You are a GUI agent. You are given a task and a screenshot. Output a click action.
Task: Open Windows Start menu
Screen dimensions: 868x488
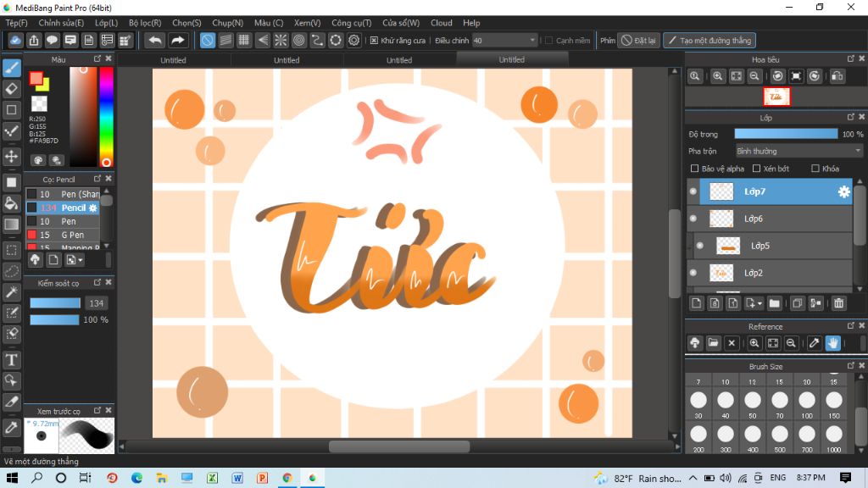coord(12,478)
